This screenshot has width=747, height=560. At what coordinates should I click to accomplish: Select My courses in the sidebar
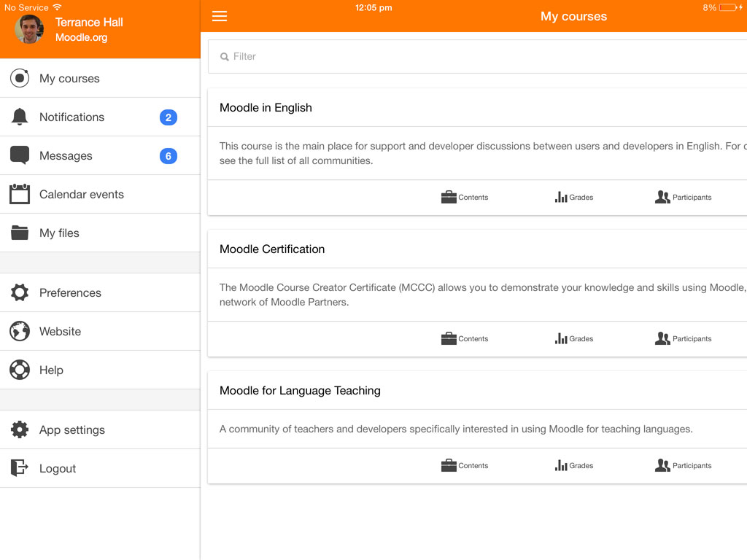100,78
